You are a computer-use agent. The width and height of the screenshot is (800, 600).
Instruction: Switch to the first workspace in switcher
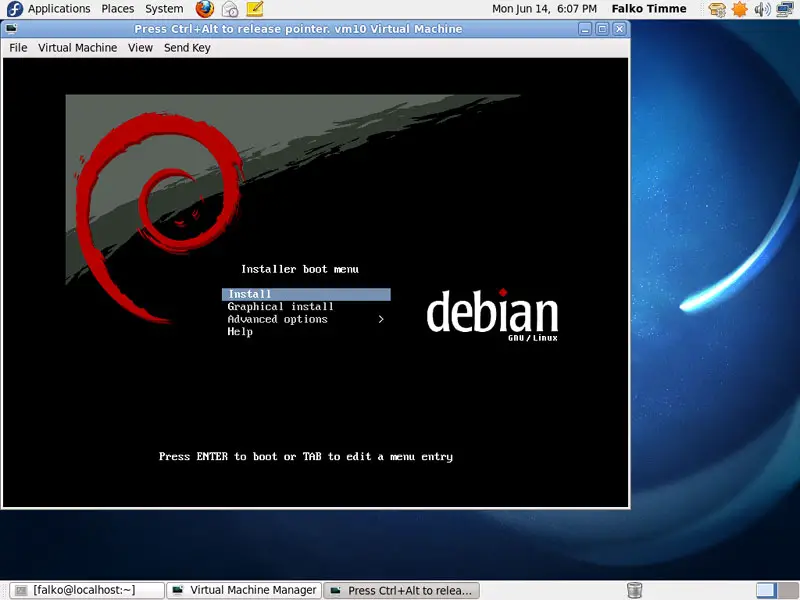click(765, 590)
